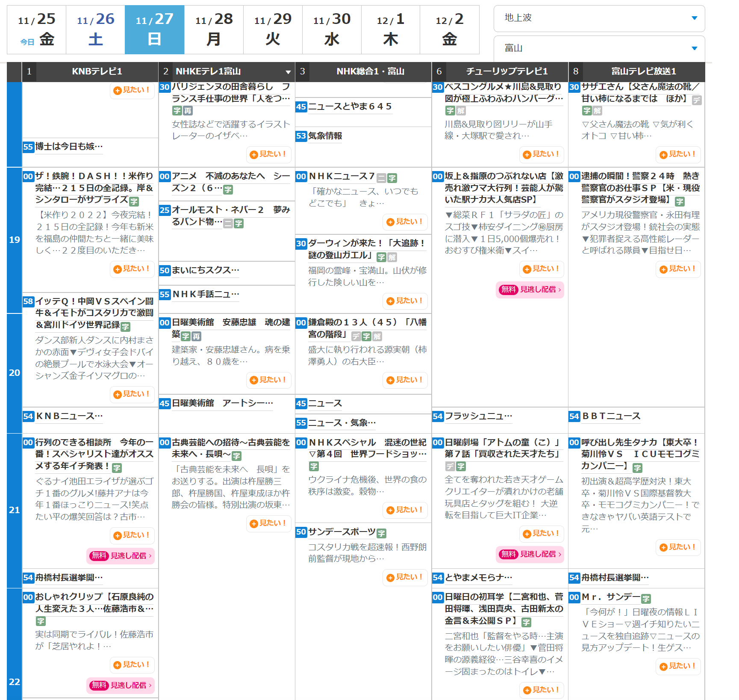Open the 11/30 Wednesday tab
Viewport: 739px width, 700px height.
pyautogui.click(x=332, y=30)
